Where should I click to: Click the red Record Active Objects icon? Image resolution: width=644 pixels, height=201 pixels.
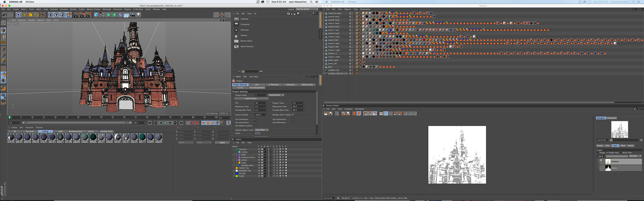pyautogui.click(x=192, y=123)
